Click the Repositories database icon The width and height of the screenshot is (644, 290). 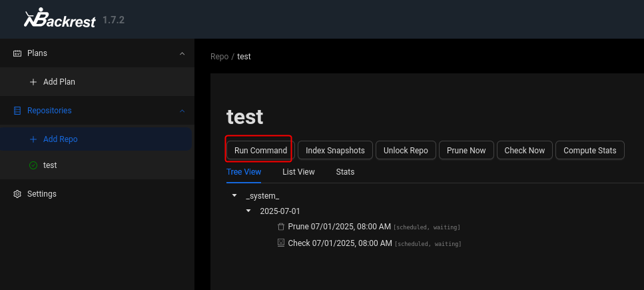click(x=17, y=111)
